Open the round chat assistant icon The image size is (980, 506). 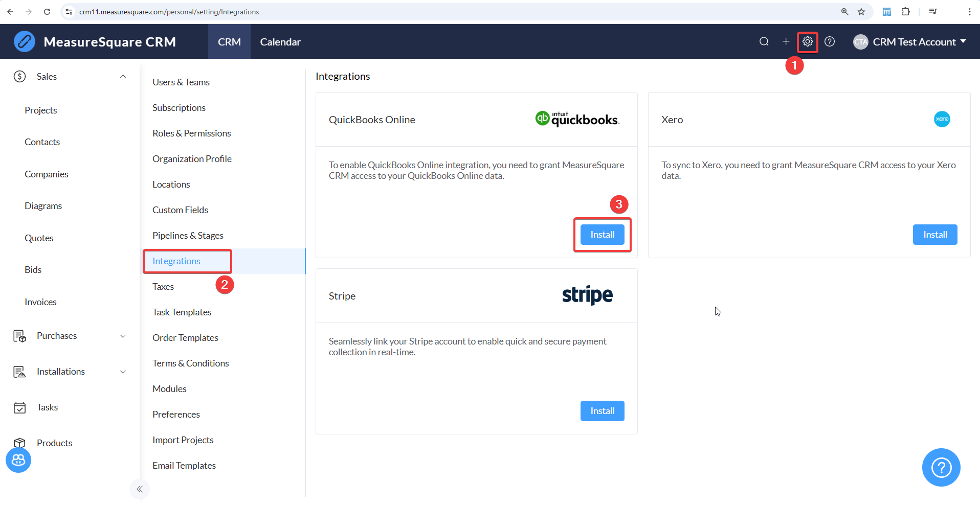(18, 460)
